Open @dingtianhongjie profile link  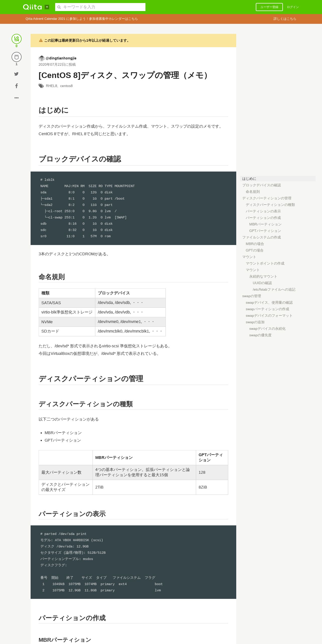coord(61,58)
